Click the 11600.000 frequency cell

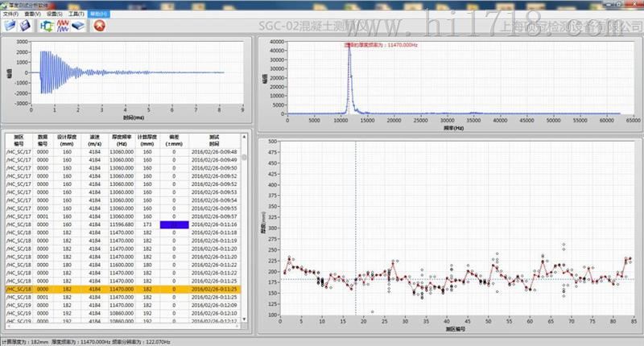[x=122, y=266]
